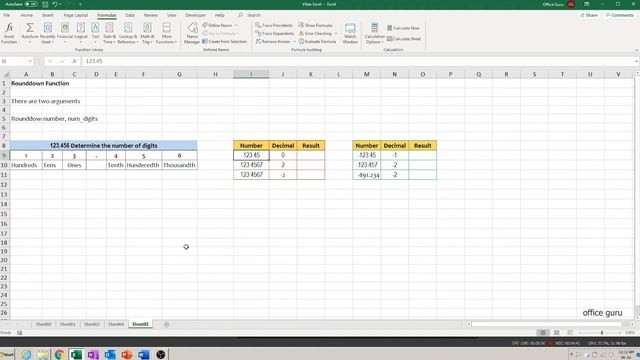Switch to Page Layout view

click(556, 333)
